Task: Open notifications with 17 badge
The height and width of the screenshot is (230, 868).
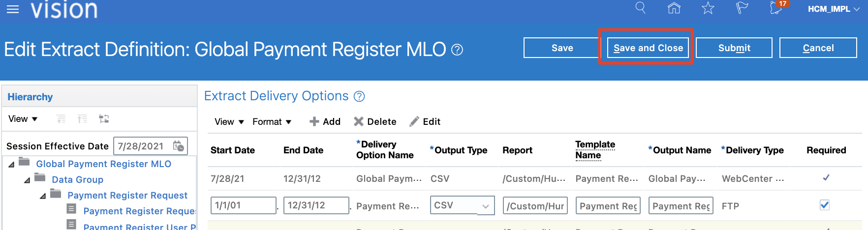Action: click(x=776, y=8)
